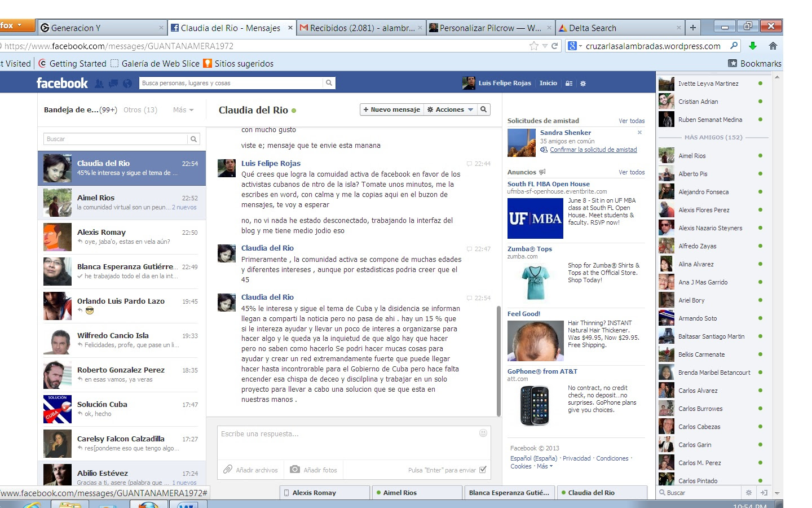Open the Aimel Rios chat tab at bottom
The height and width of the screenshot is (508, 812).
click(x=418, y=493)
